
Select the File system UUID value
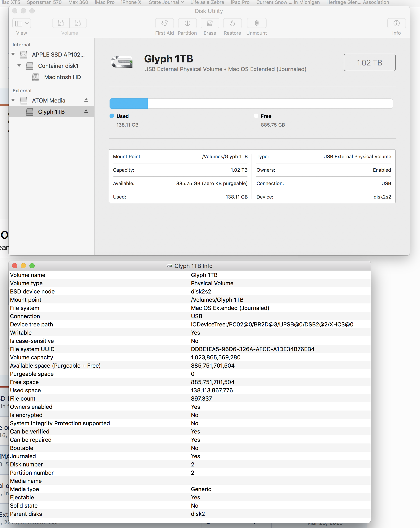[x=253, y=349]
